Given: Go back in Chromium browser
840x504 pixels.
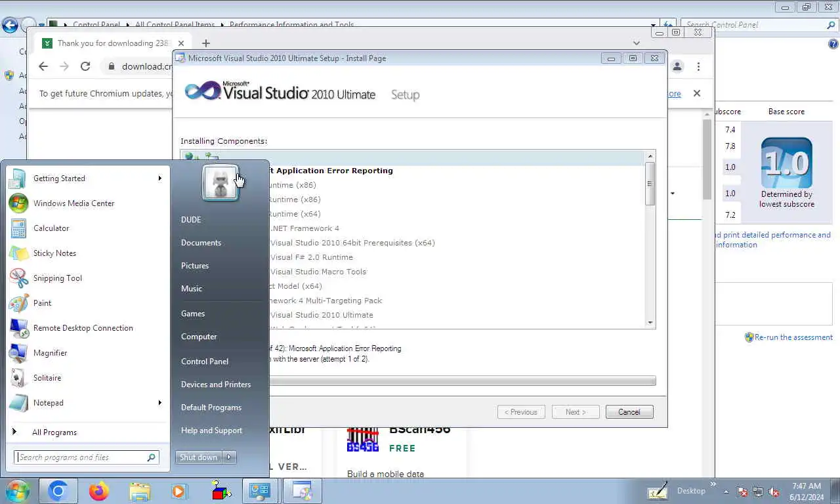Looking at the screenshot, I should [43, 66].
